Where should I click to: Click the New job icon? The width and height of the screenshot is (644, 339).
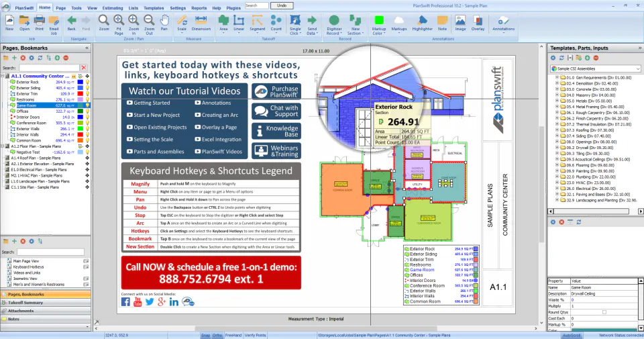click(9, 23)
